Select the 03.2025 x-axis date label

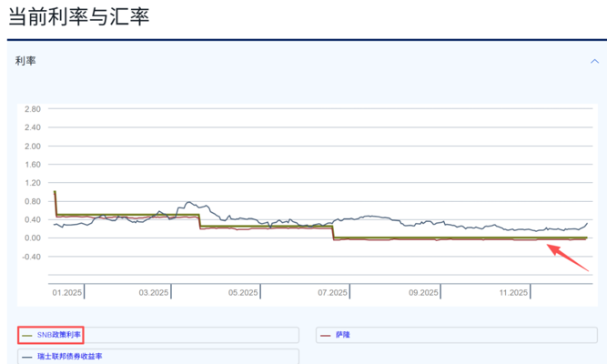click(x=154, y=292)
